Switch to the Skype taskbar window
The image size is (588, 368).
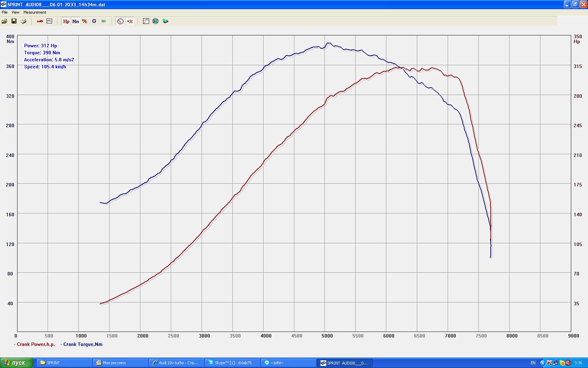(x=233, y=363)
